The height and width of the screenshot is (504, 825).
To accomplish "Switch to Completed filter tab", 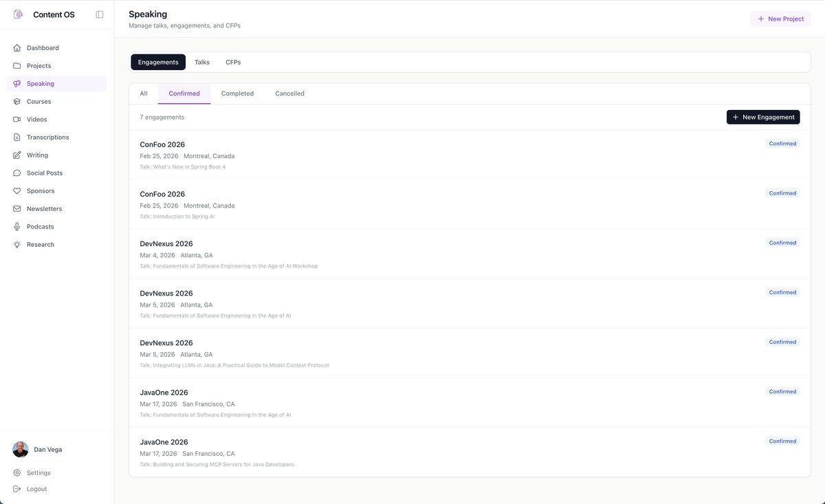I will [x=237, y=94].
